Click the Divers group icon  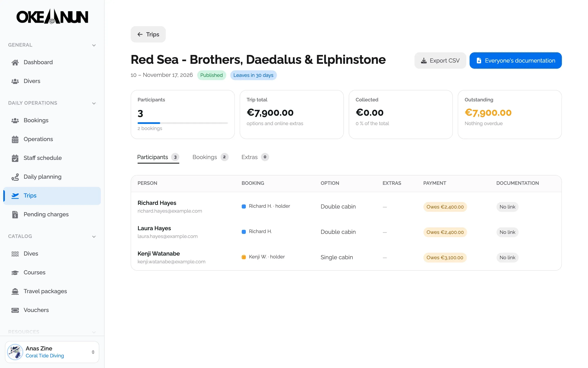coord(15,81)
